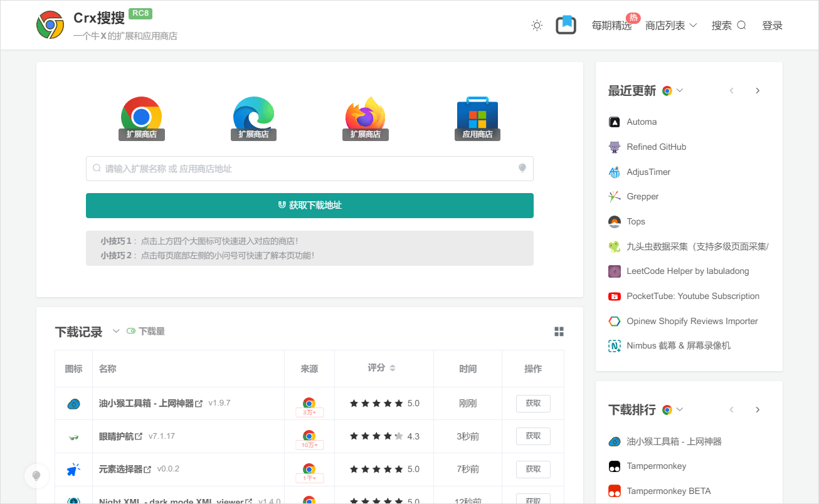819x504 pixels.
Task: Click the Crx搜搜 site title
Action: [99, 18]
